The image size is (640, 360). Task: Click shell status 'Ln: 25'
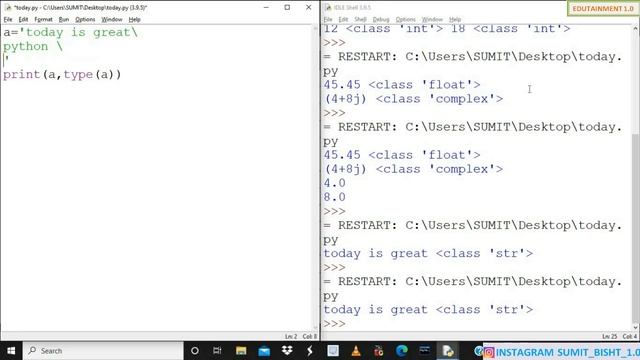click(x=609, y=336)
